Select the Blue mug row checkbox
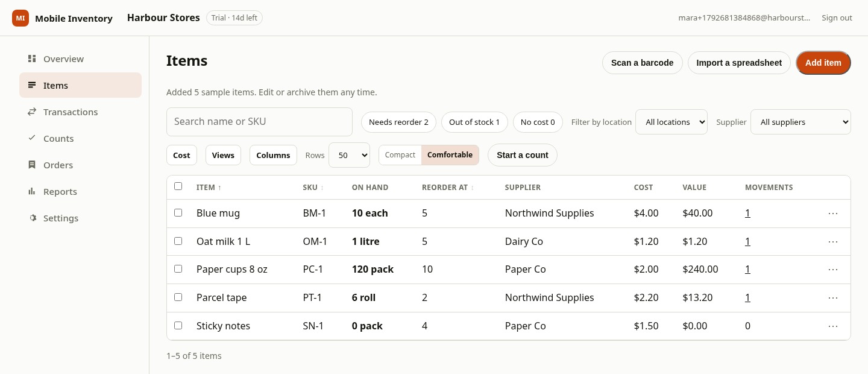Screen dimensions: 868x374 [x=178, y=212]
